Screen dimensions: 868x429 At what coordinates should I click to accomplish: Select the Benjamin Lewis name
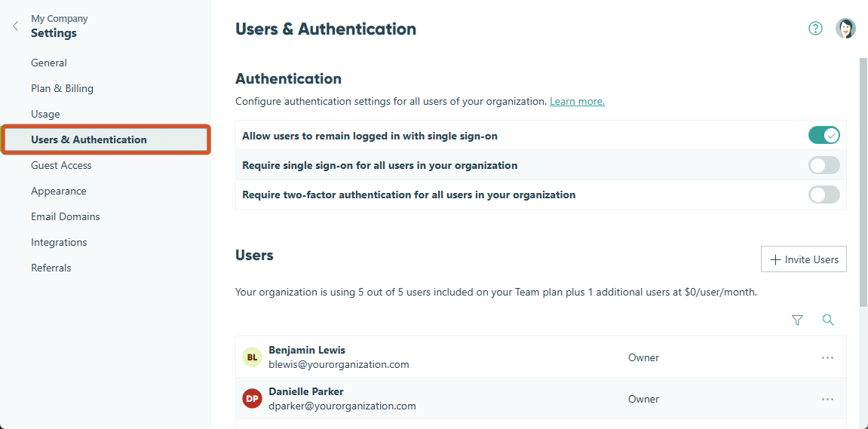click(307, 350)
